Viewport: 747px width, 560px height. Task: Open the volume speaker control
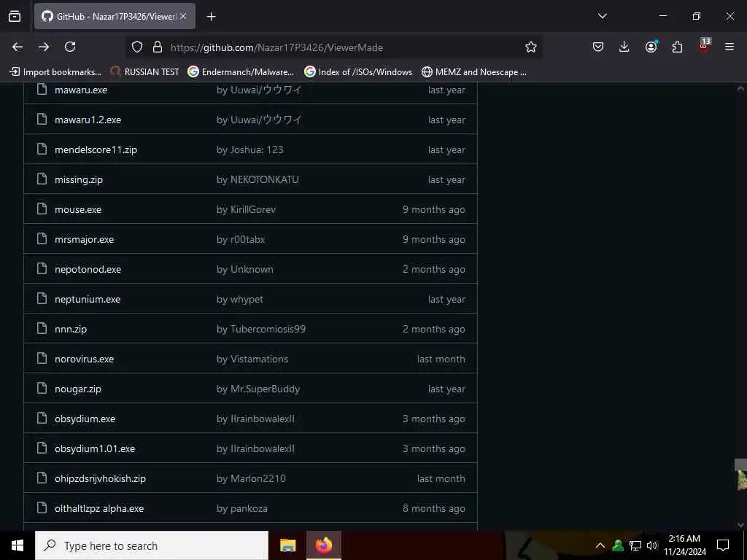(652, 545)
